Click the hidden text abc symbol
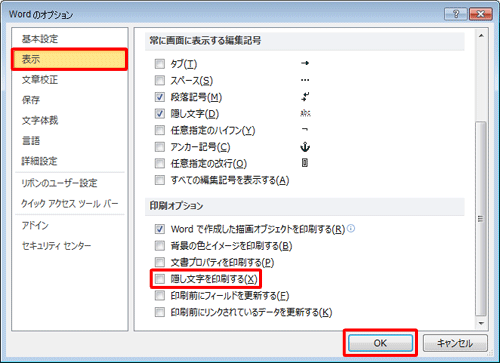The height and width of the screenshot is (363, 500). point(305,113)
